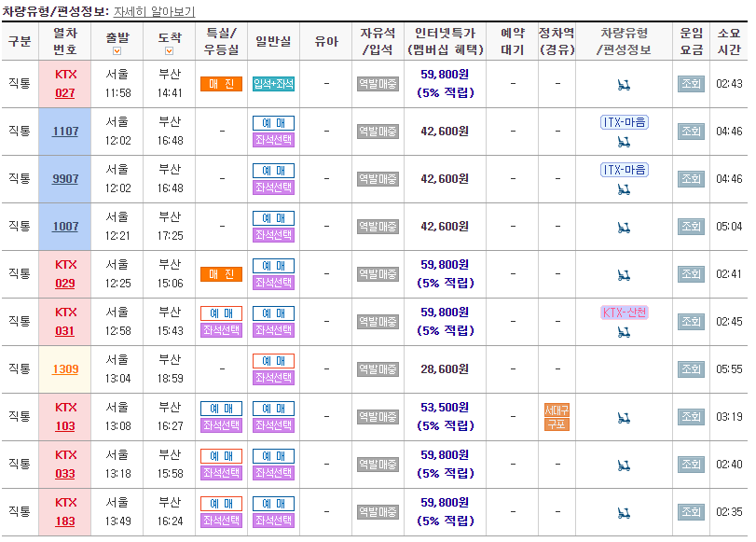The width and height of the screenshot is (756, 542).
Task: Check fare 조회 for train 1007
Action: 691,227
